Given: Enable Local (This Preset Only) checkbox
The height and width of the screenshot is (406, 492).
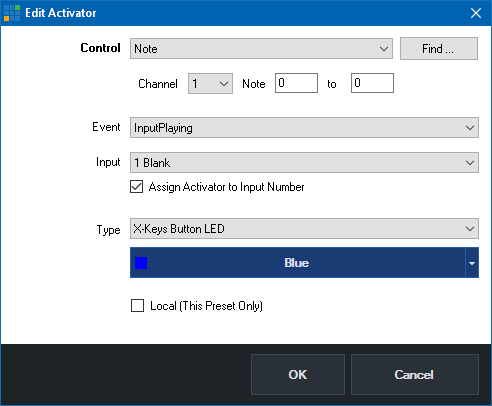Looking at the screenshot, I should click(137, 305).
